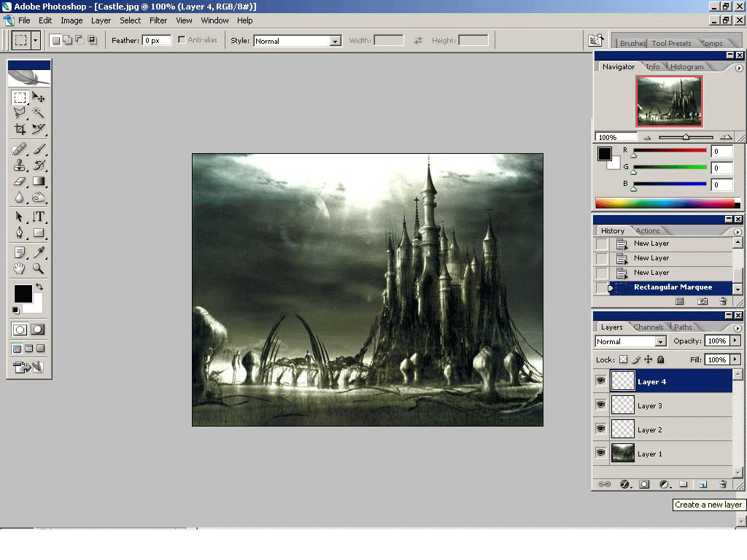The image size is (747, 560).
Task: Open the Filter menu
Action: point(158,20)
